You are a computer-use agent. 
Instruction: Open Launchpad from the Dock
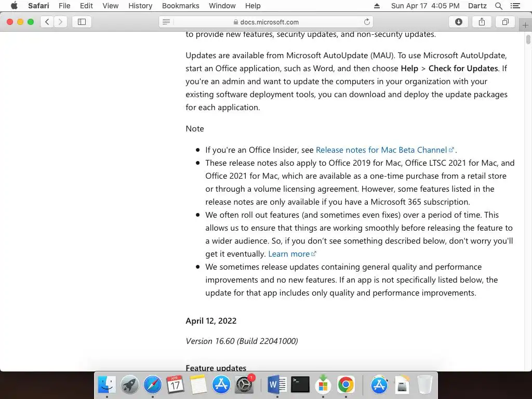[x=129, y=385]
